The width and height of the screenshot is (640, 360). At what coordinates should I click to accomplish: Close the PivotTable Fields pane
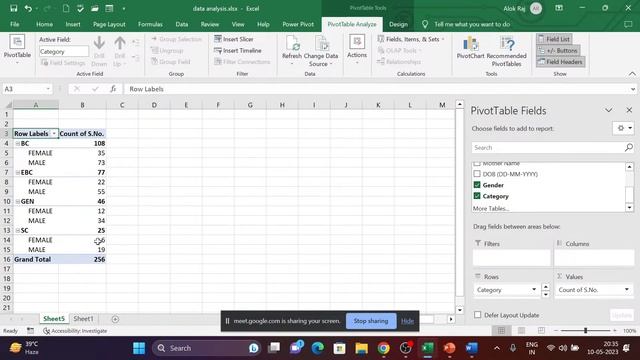pyautogui.click(x=629, y=110)
